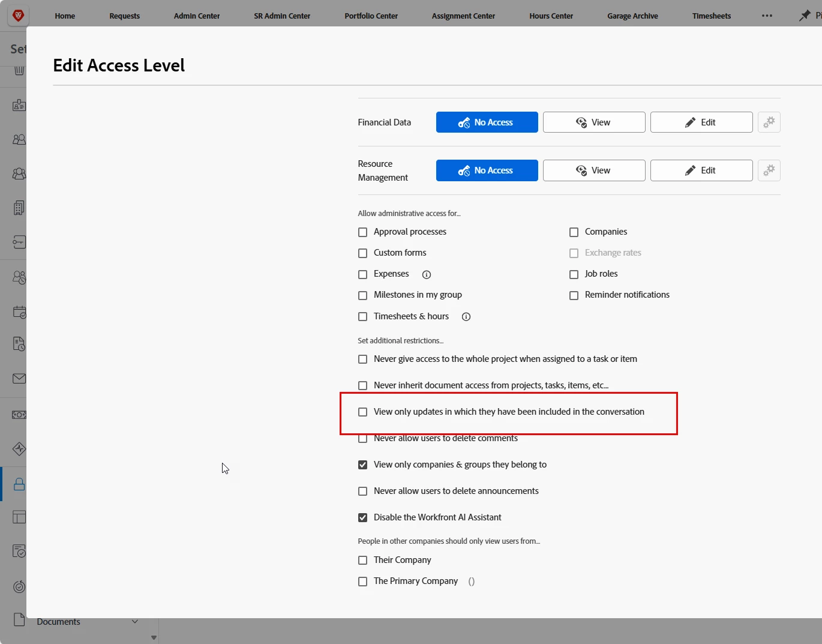Click the users icon in the Setup sidebar
The image size is (822, 644).
[19, 139]
